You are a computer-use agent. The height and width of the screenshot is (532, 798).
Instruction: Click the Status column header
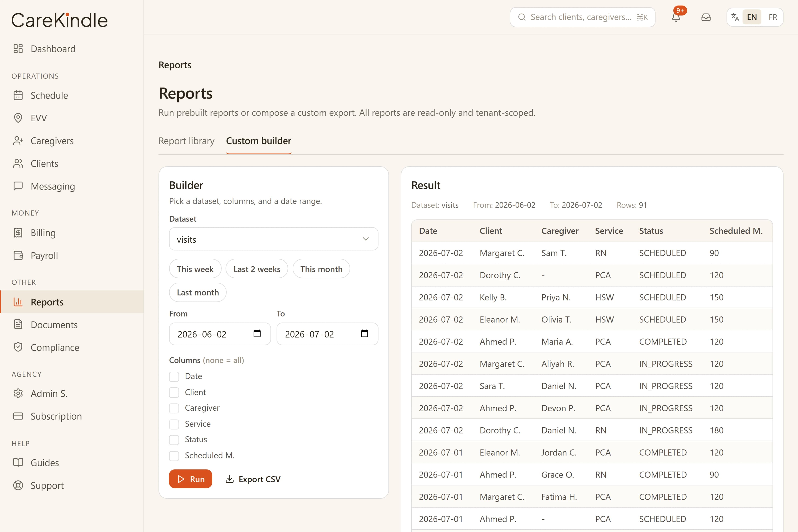pos(651,231)
